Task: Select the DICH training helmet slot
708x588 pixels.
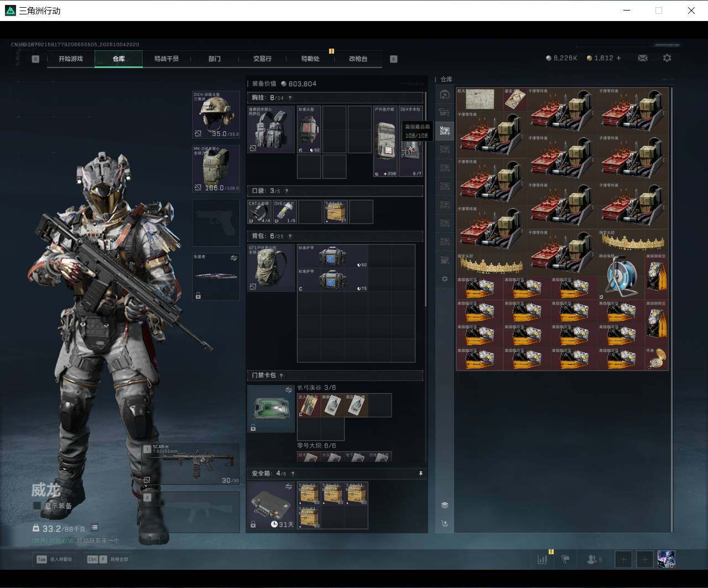Action: (216, 115)
